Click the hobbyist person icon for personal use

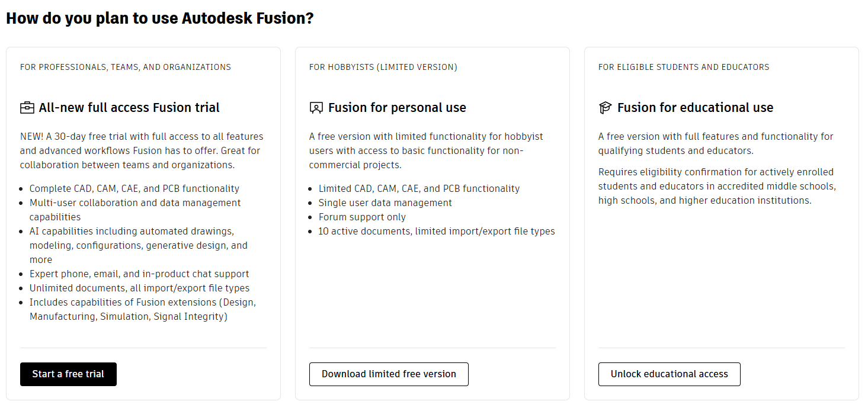(316, 108)
